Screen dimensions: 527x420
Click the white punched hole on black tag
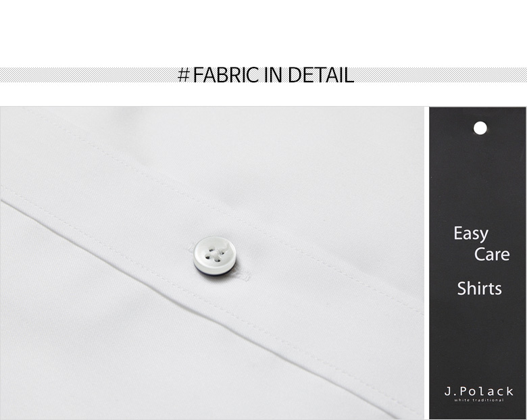[x=480, y=128]
